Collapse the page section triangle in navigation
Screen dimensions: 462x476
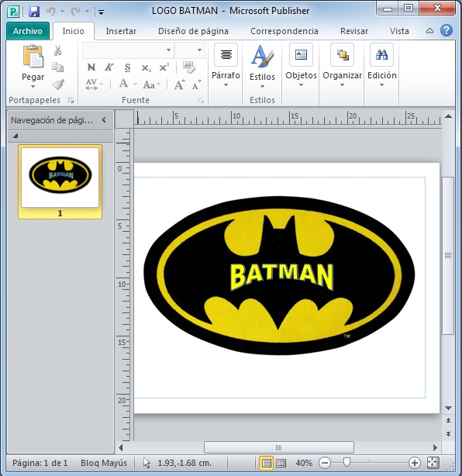(x=16, y=136)
